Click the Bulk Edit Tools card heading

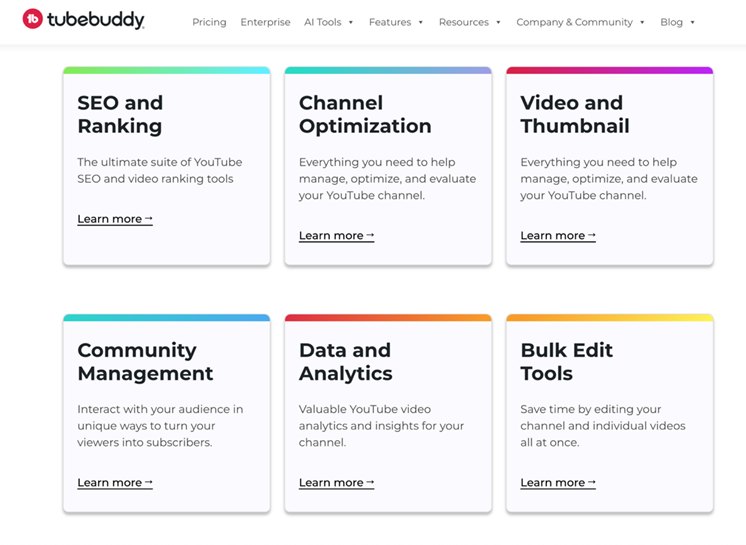(566, 361)
